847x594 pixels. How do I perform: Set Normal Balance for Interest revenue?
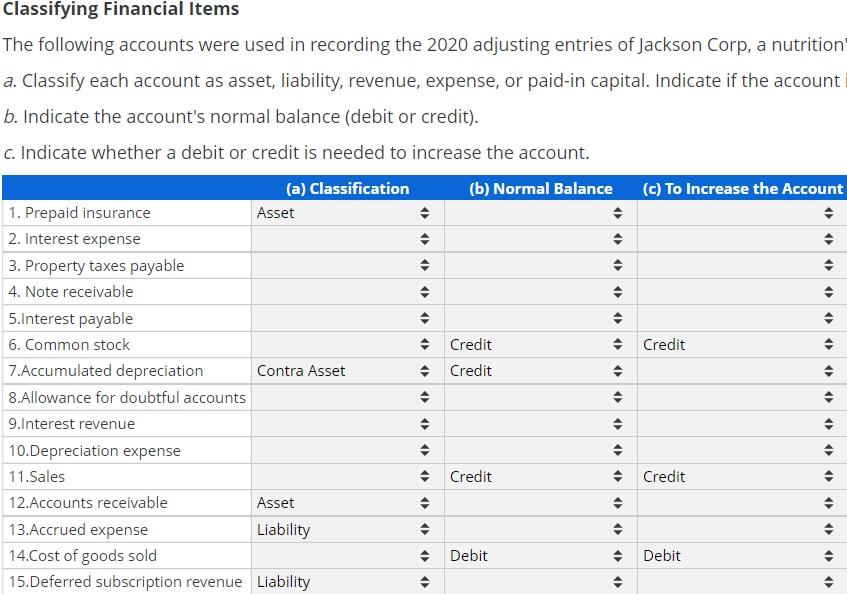(540, 424)
